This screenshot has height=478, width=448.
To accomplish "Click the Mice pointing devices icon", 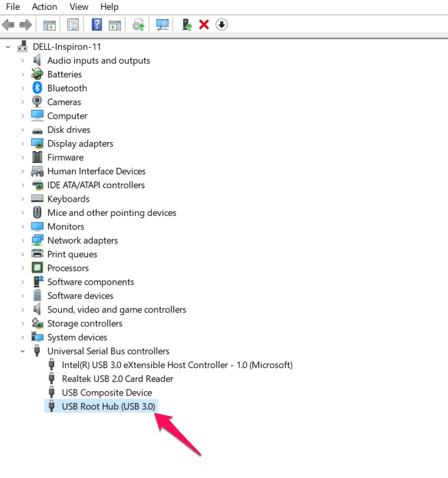I will [37, 212].
